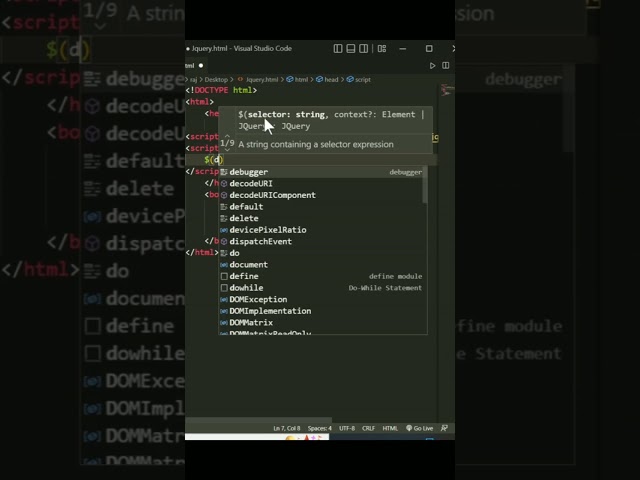Pick DOMException from the suggestions
The width and height of the screenshot is (640, 480).
click(321, 299)
